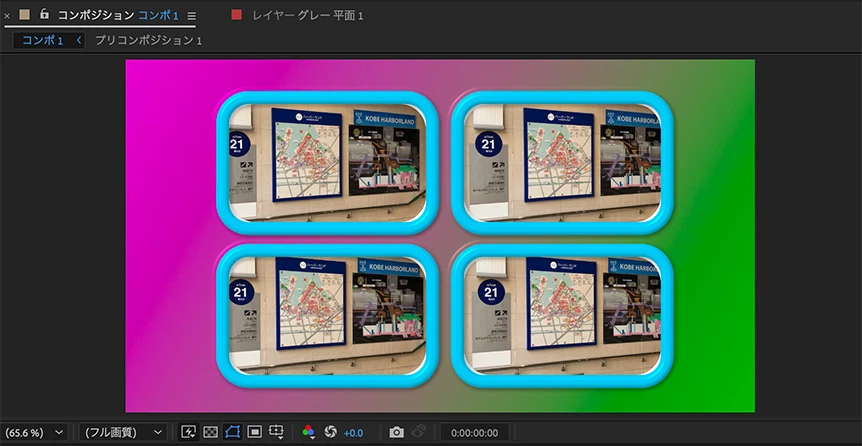Open the フル画質 resolution dropdown
862x446 pixels.
(x=122, y=433)
